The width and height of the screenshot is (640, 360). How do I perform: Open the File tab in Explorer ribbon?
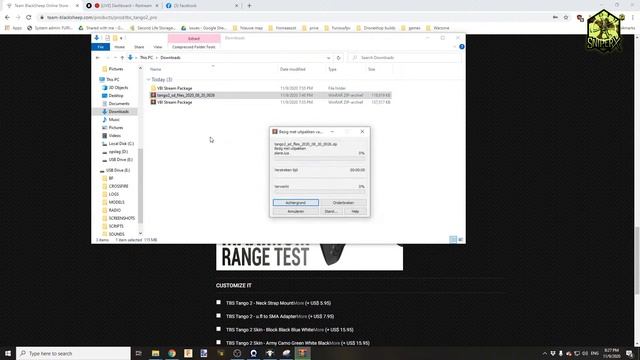pos(100,47)
